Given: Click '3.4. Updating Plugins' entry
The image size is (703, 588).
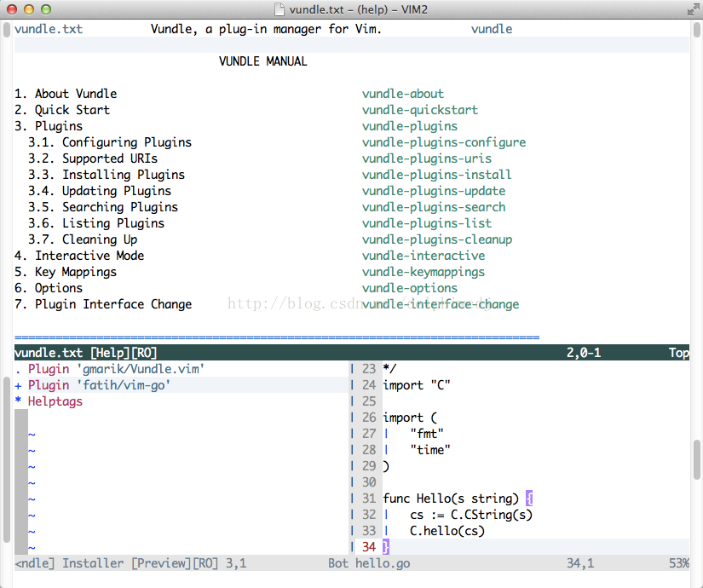Looking at the screenshot, I should [x=100, y=191].
